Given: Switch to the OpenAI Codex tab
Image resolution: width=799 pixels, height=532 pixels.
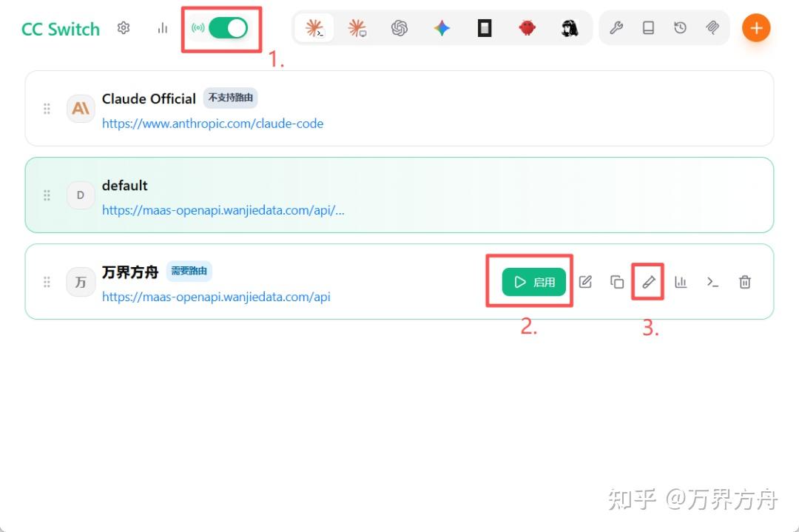Looking at the screenshot, I should click(399, 28).
